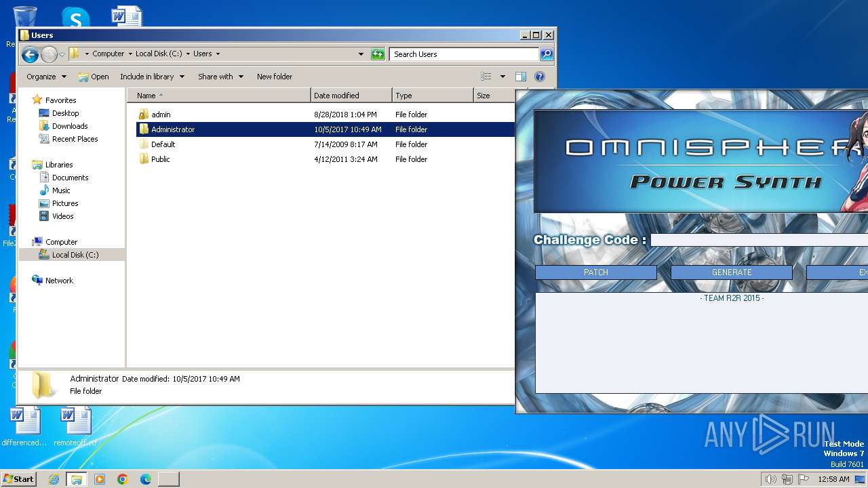868x488 pixels.
Task: Click the refresh button beside address bar
Action: point(378,54)
